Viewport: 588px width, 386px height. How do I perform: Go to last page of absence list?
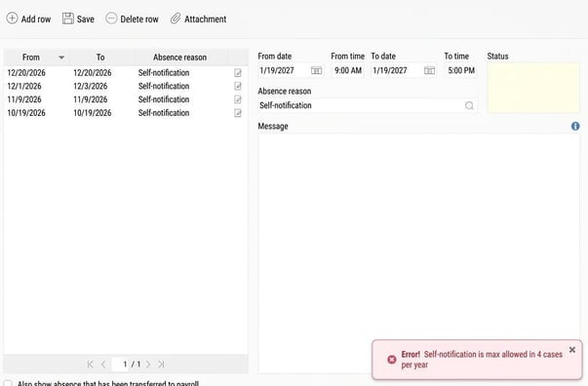pos(161,364)
